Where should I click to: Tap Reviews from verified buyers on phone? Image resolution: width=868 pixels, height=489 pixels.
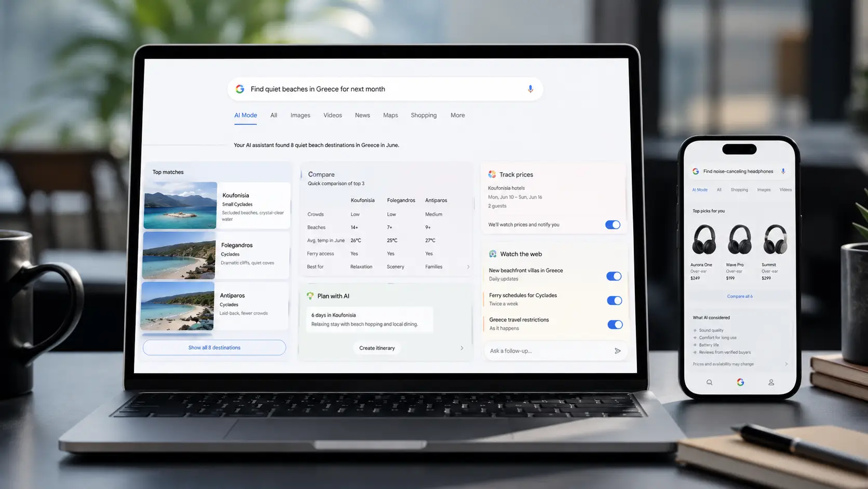click(725, 352)
